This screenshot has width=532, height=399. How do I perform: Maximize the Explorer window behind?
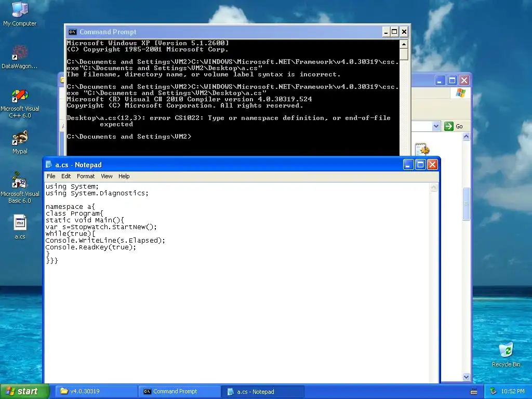tap(452, 81)
